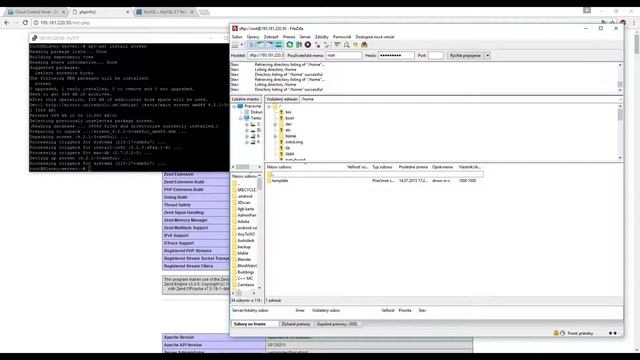Open the Súbor menu in FileZilla
Screen dimensions: 640x360
(237, 37)
